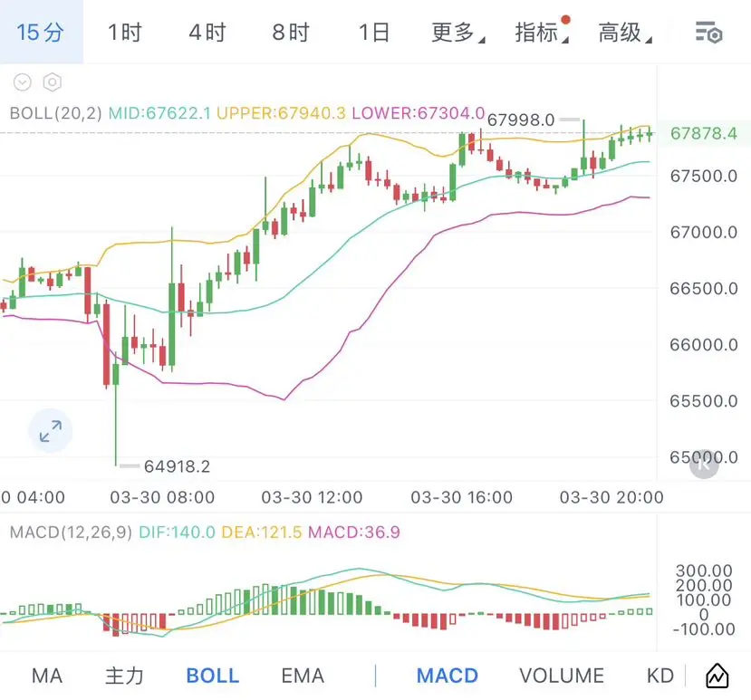
Task: Open the 高级 advanced dropdown
Action: coord(623,34)
